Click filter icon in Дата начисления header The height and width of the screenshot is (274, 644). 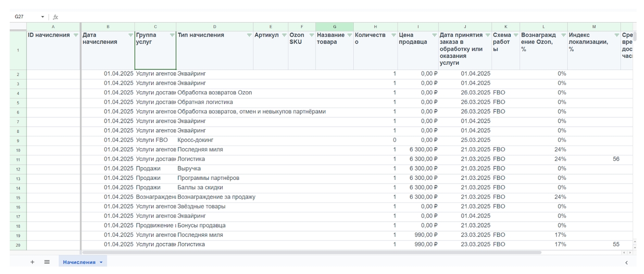pos(131,35)
